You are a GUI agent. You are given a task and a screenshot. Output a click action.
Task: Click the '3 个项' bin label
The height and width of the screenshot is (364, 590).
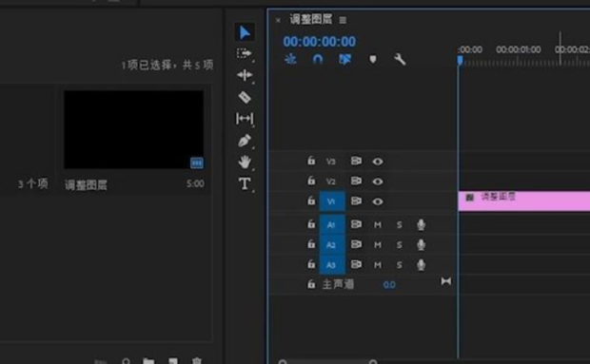point(33,184)
